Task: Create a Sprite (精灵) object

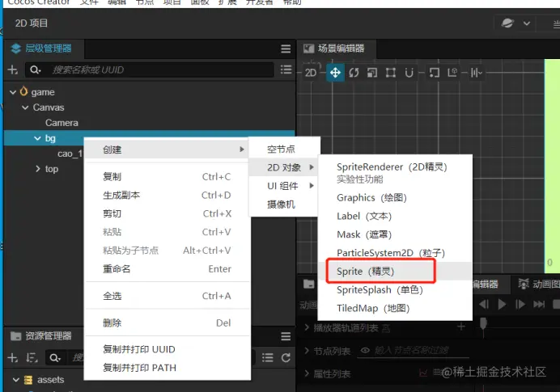Action: point(395,272)
